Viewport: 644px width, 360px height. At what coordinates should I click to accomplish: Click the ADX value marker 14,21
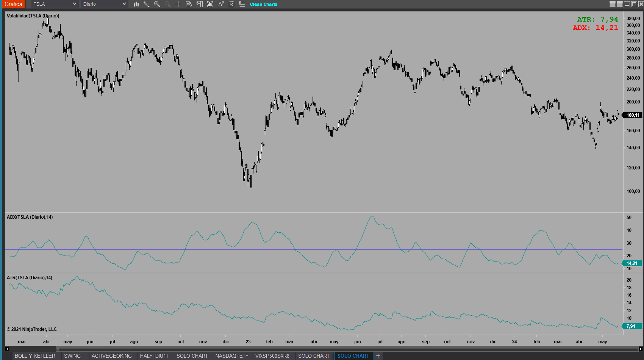pyautogui.click(x=632, y=263)
